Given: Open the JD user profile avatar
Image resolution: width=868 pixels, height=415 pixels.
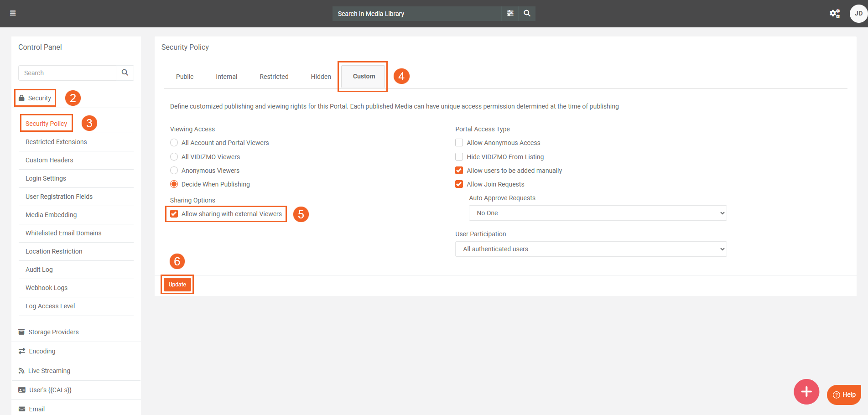Looking at the screenshot, I should [858, 14].
